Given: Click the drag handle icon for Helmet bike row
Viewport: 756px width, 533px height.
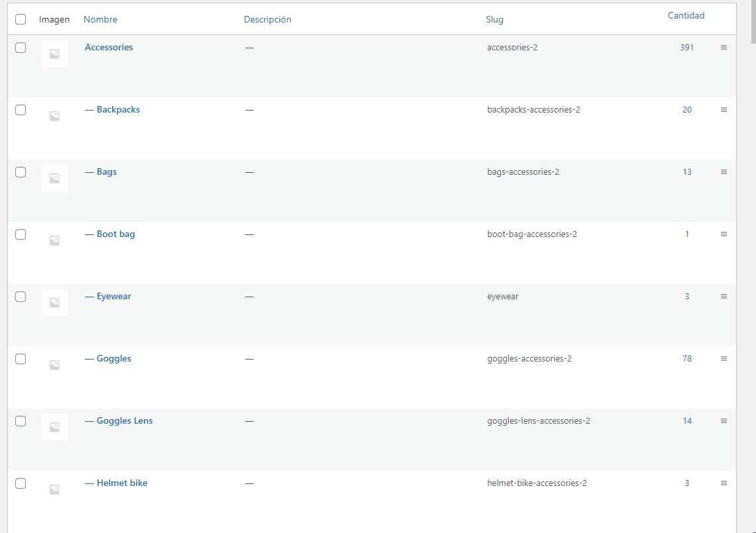Looking at the screenshot, I should (724, 483).
